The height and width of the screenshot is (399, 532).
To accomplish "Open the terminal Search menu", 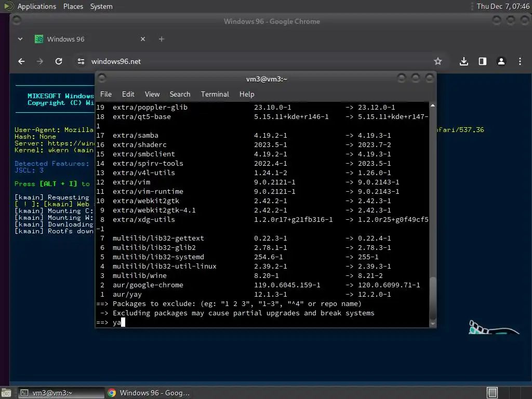I will 180,94.
